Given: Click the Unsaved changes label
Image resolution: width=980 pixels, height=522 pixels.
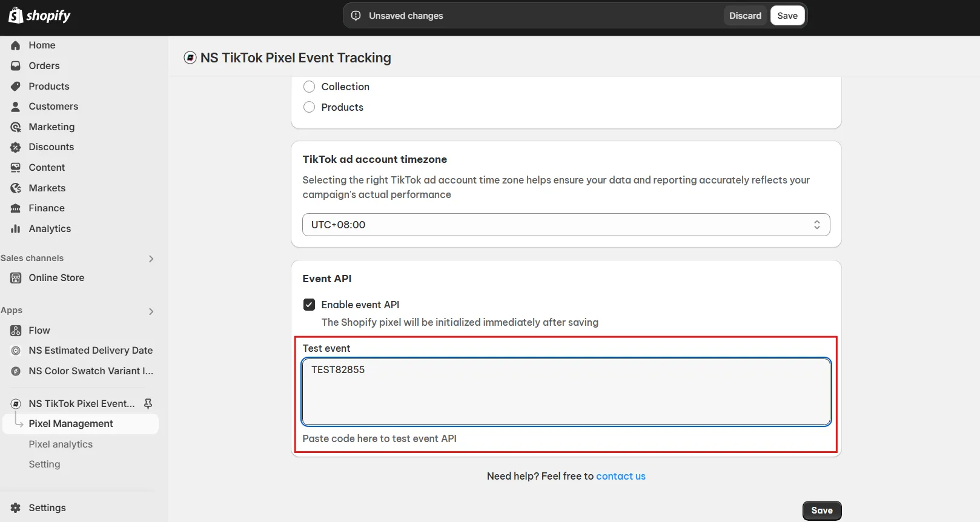Looking at the screenshot, I should coord(406,16).
